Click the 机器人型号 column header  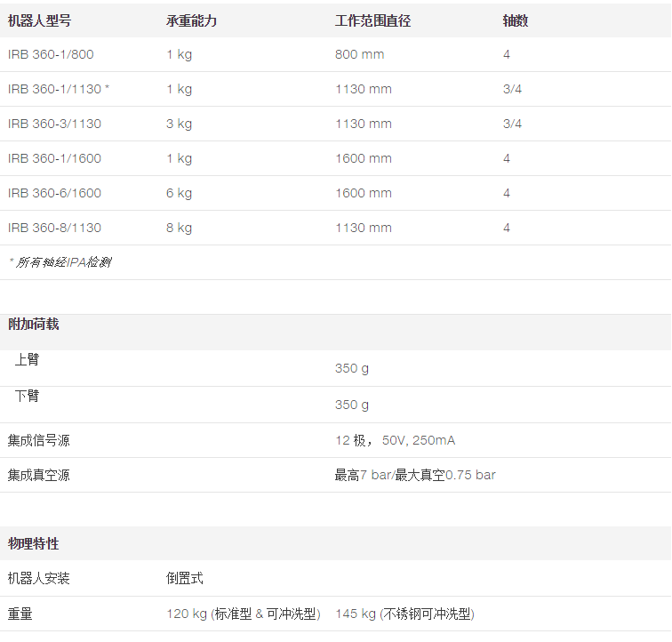(x=39, y=20)
